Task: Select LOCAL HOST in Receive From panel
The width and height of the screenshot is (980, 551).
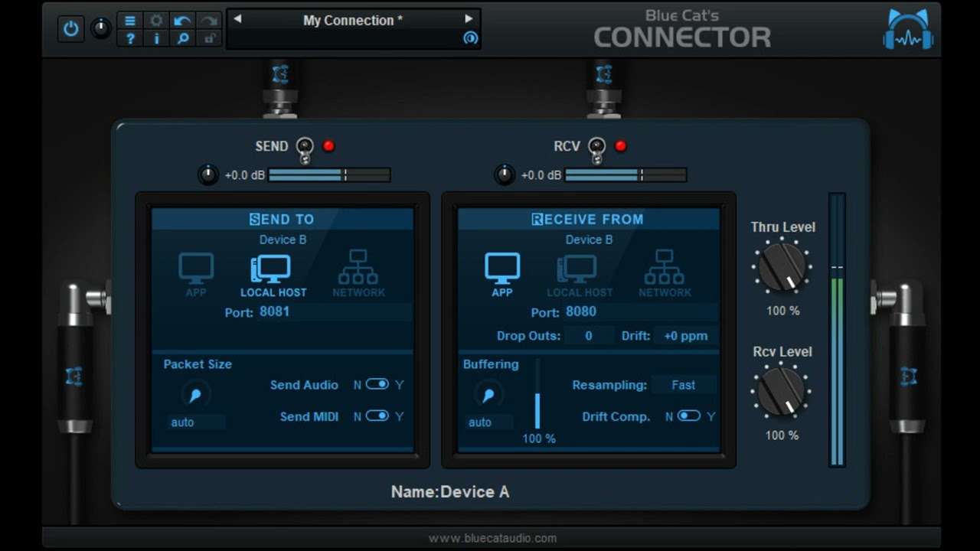Action: click(x=580, y=275)
